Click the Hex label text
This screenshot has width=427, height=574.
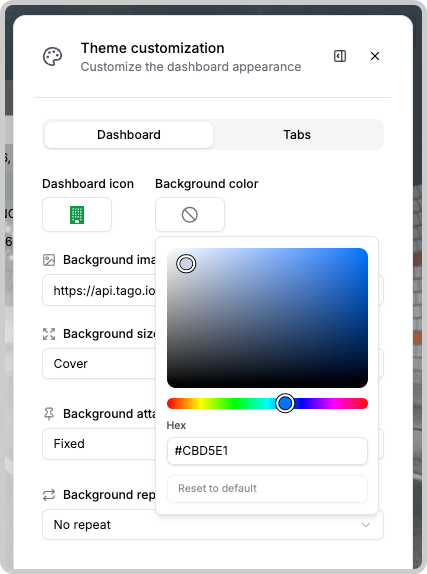(176, 425)
